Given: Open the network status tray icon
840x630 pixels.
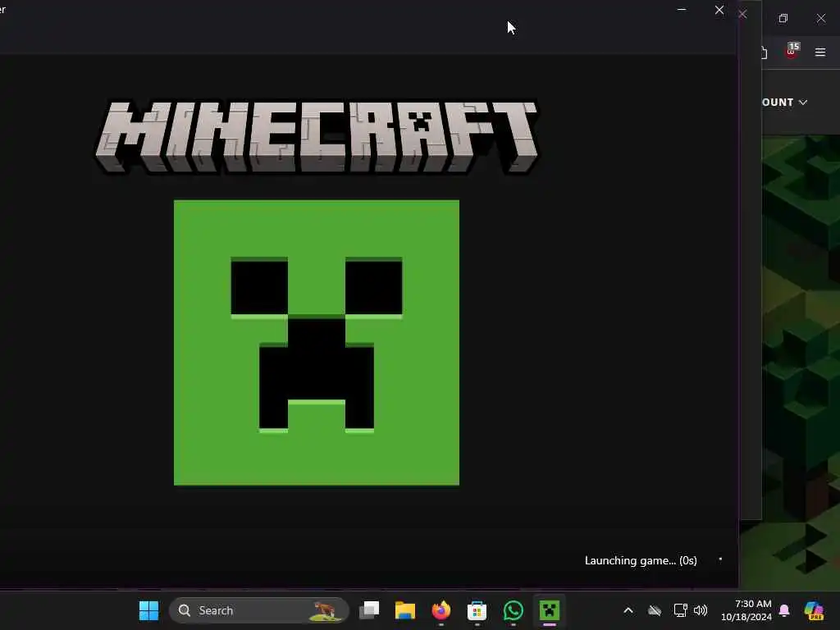Looking at the screenshot, I should coord(680,610).
